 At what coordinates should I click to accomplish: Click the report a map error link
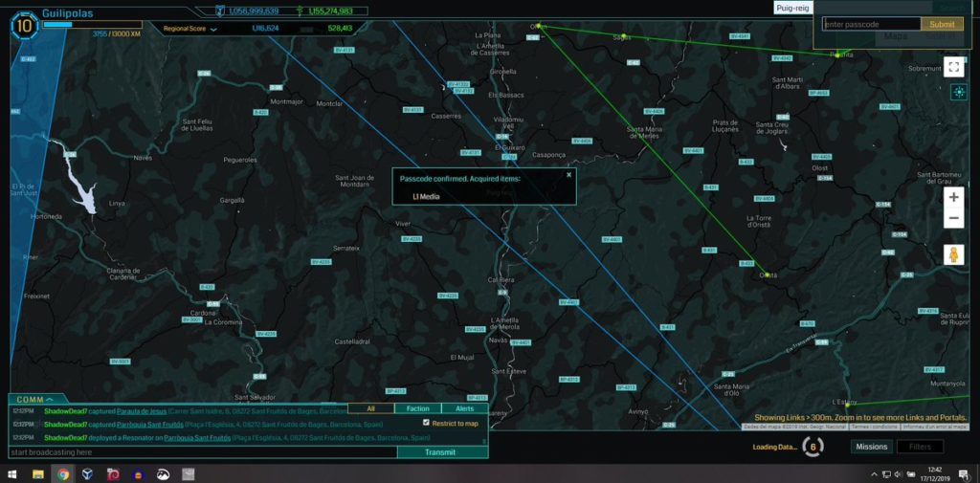(932, 427)
